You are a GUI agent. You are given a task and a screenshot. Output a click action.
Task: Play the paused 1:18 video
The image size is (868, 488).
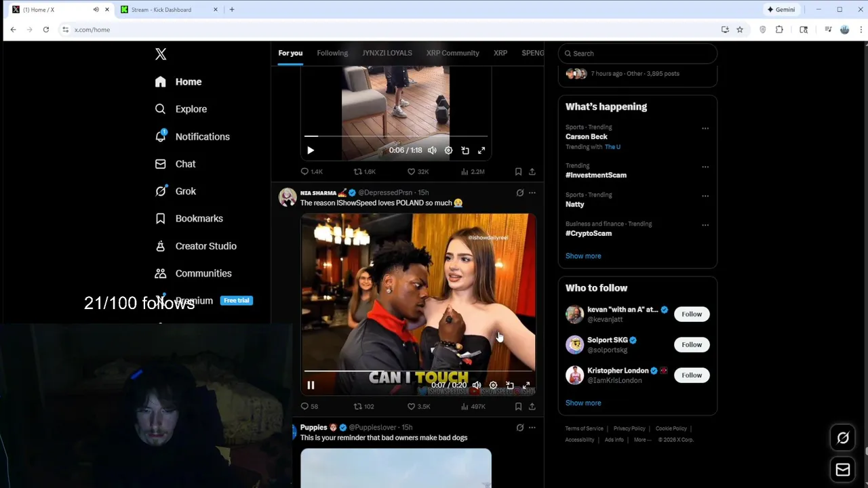tap(311, 150)
